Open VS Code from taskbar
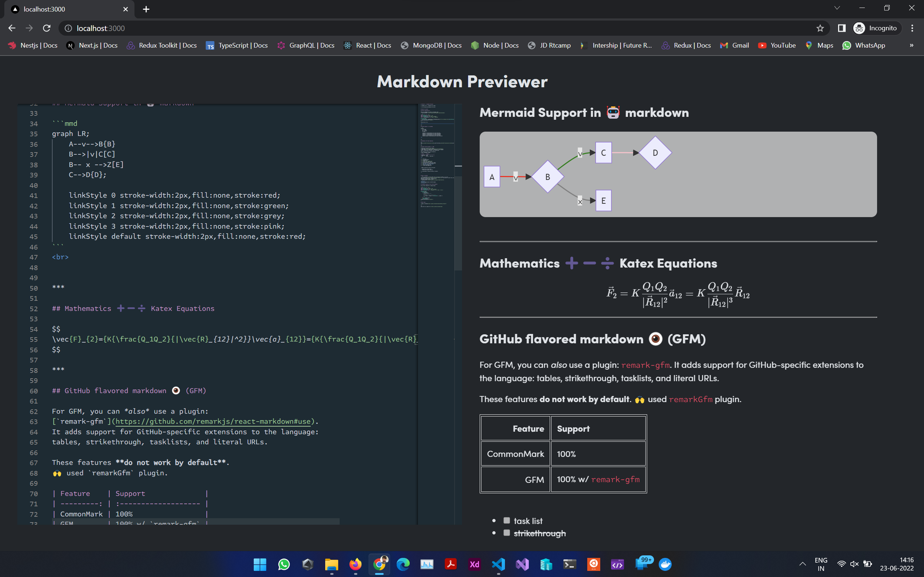The height and width of the screenshot is (577, 924). (x=498, y=564)
